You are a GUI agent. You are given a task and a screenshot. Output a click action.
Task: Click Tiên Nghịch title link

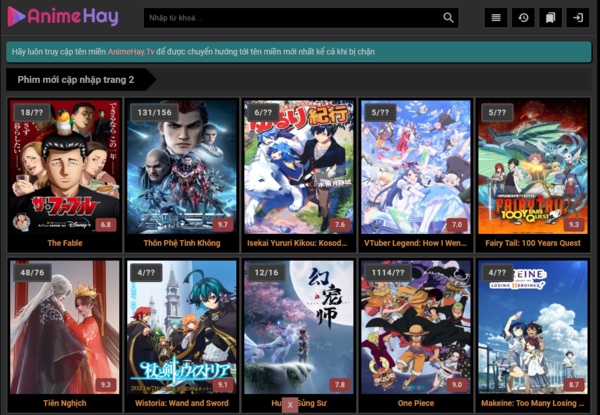pos(65,403)
